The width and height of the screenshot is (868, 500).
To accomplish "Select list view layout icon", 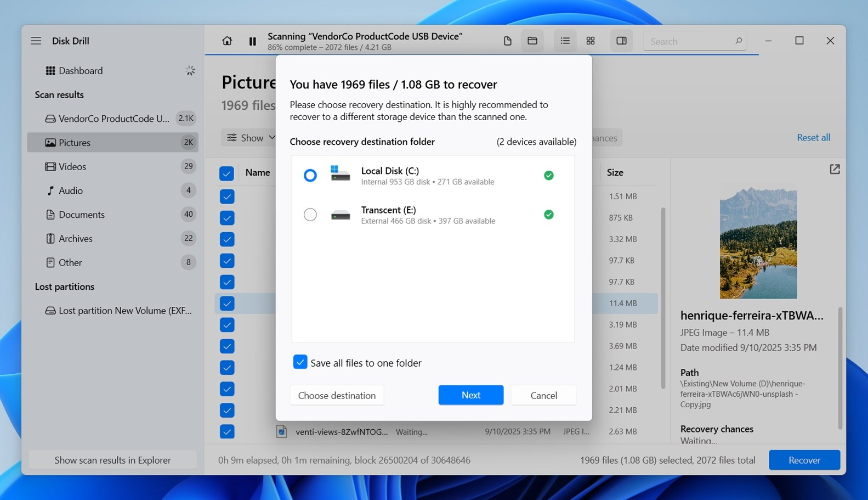I will click(x=565, y=41).
